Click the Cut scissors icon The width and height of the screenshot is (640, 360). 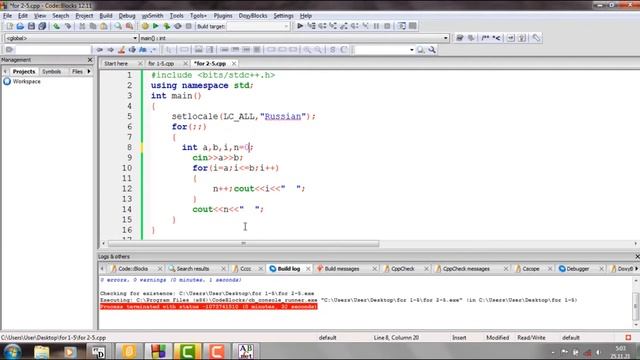click(82, 26)
